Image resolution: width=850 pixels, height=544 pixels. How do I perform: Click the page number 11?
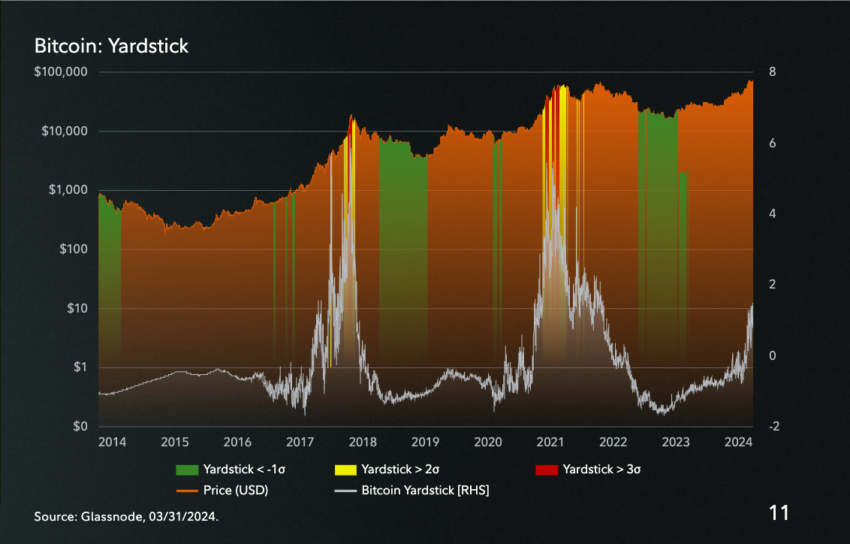pyautogui.click(x=779, y=513)
